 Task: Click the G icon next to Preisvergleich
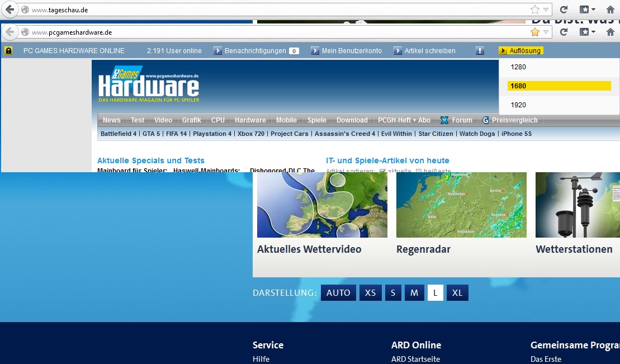[486, 120]
